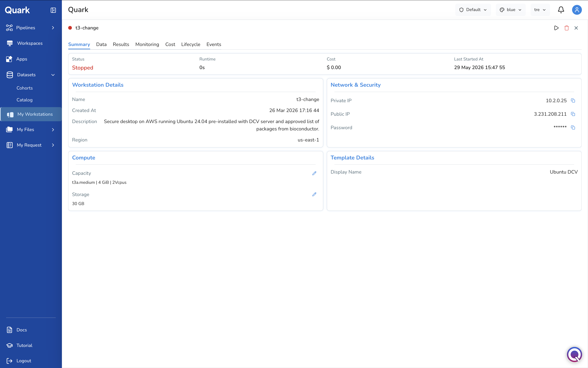Screen dimensions: 588x368
Task: Copy the Private IP address
Action: [x=573, y=101]
